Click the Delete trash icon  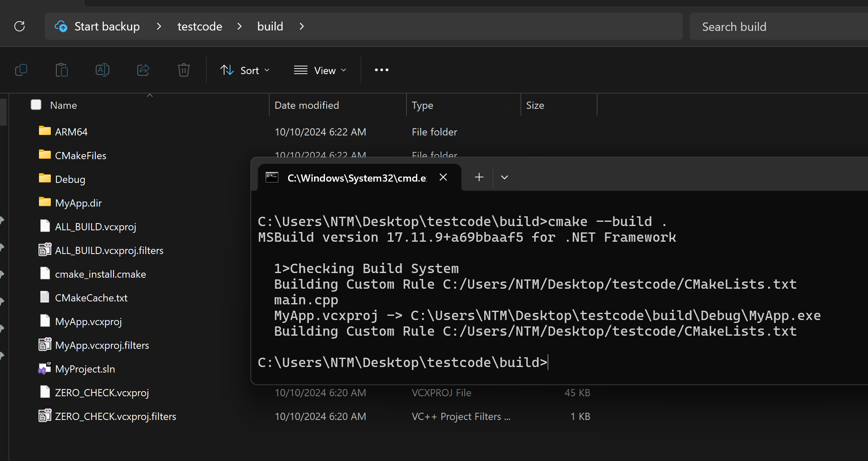coord(184,70)
